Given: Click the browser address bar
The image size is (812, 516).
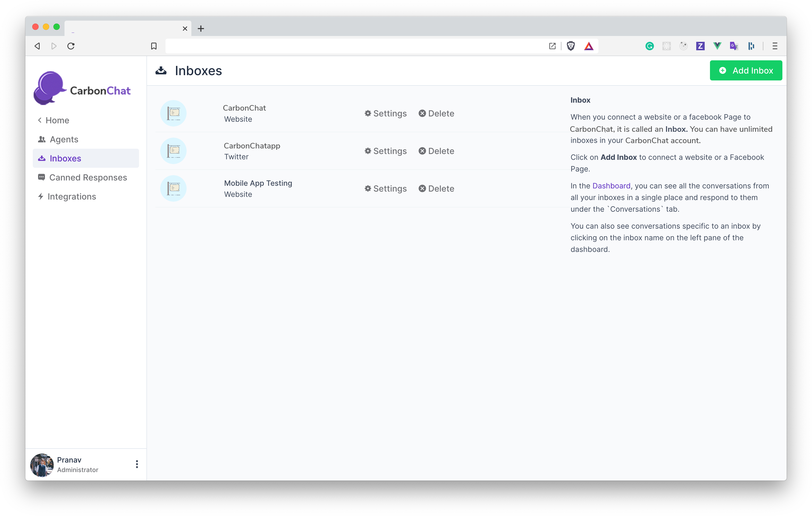Looking at the screenshot, I should (354, 46).
